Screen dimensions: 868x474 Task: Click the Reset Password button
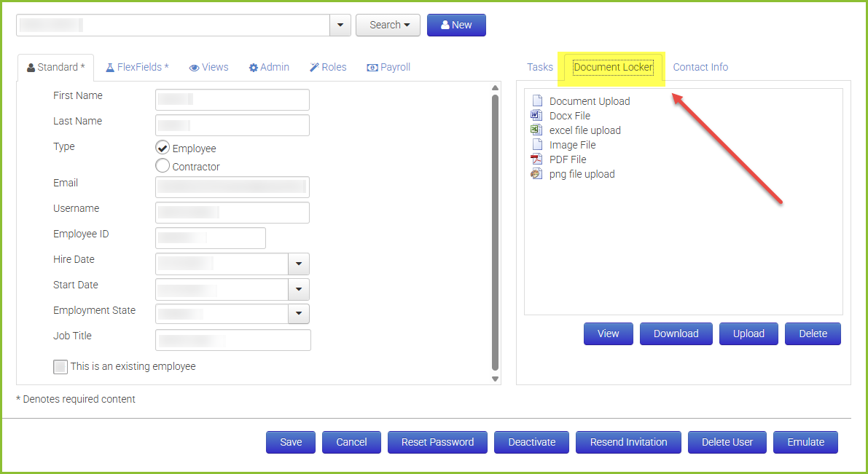click(x=437, y=442)
